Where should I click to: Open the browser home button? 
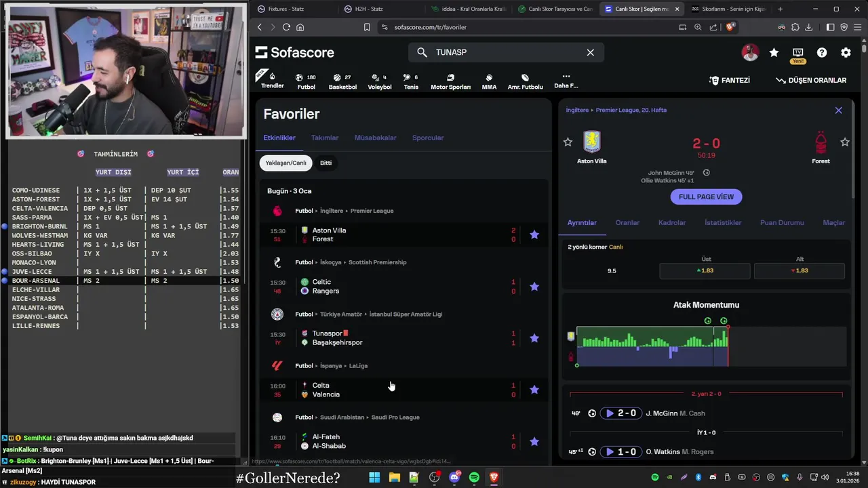300,27
